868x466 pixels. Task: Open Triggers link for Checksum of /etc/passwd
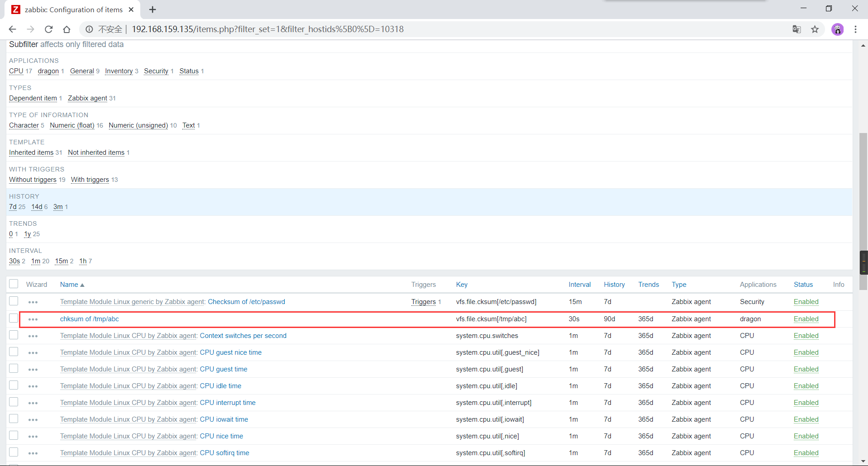[424, 302]
